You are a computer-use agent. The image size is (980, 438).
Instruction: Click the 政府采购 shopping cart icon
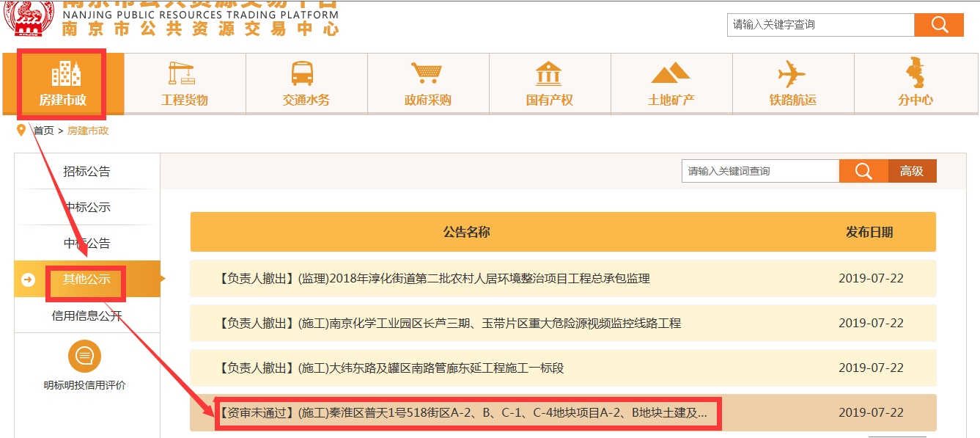(427, 74)
